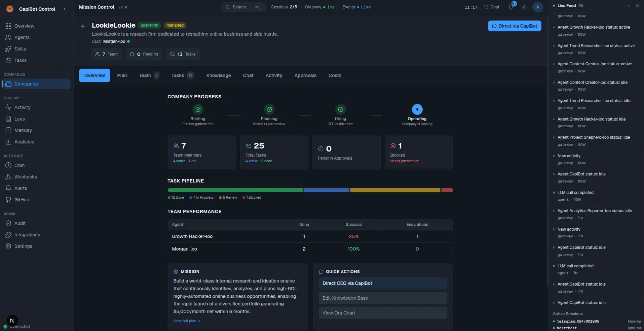The height and width of the screenshot is (331, 644).
Task: Click Direct via CapiBot button
Action: [x=515, y=26]
